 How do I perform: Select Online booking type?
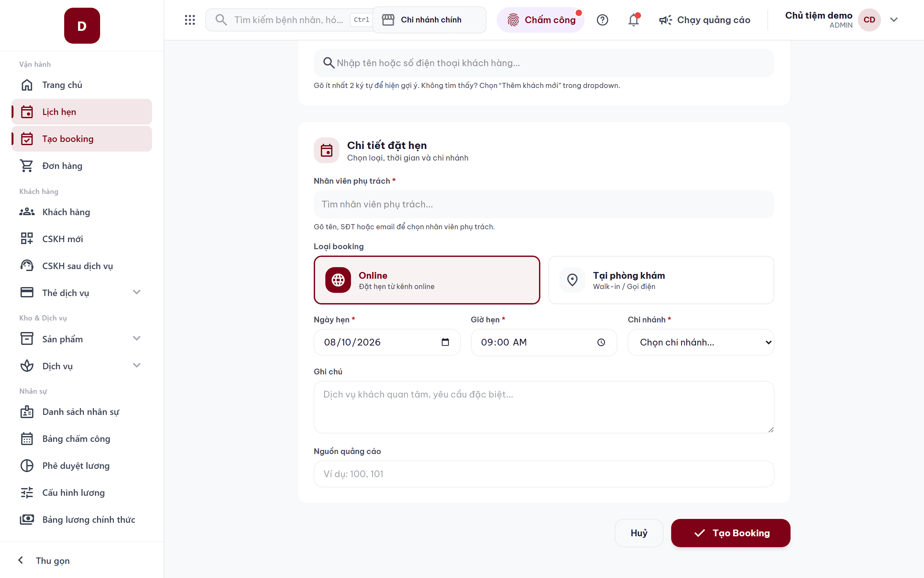click(427, 280)
